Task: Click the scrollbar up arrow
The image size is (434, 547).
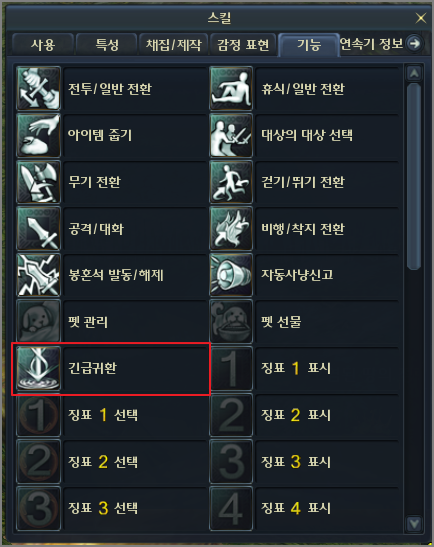Action: point(414,73)
